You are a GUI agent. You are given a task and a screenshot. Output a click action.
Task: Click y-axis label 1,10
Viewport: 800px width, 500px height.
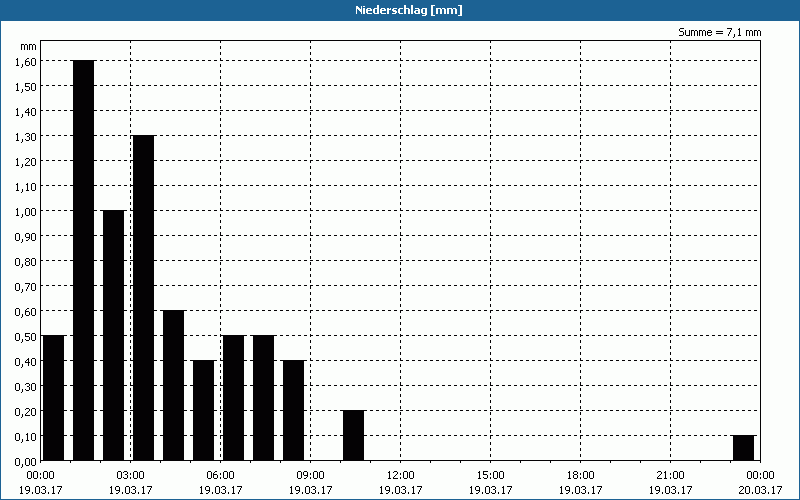[x=26, y=186]
